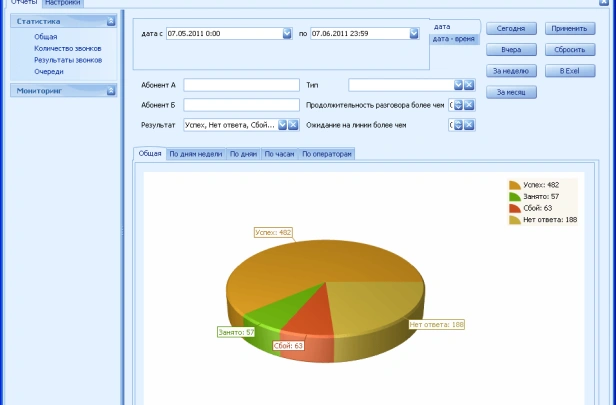
Task: Open the Результат dropdown arrow
Action: tap(283, 125)
